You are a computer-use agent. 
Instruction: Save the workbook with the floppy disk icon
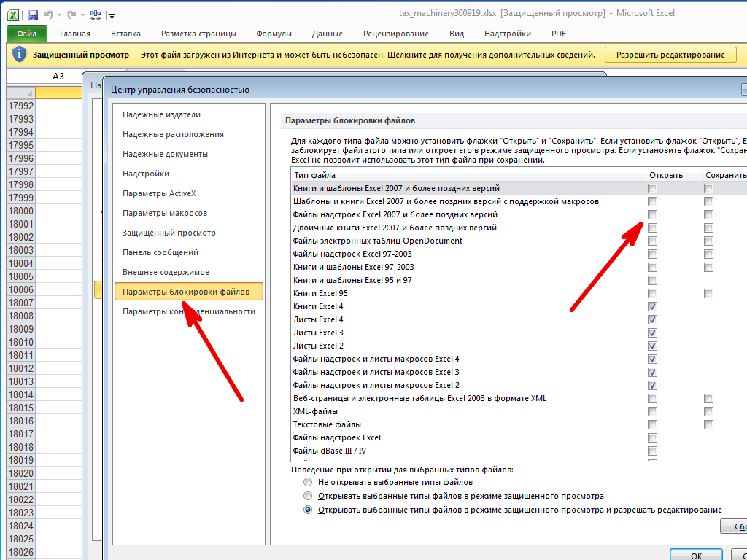click(32, 15)
